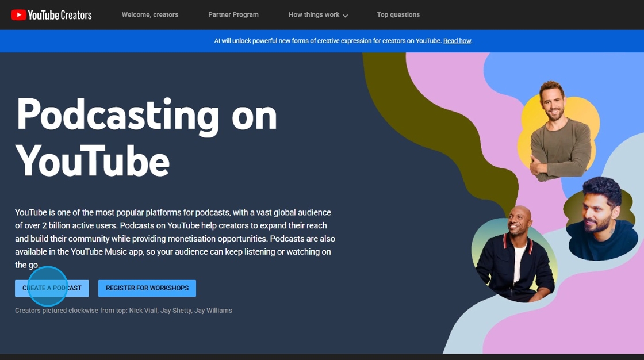Screen dimensions: 644x360
Task: Click the Podcasting on YouTube heading
Action: (146, 137)
